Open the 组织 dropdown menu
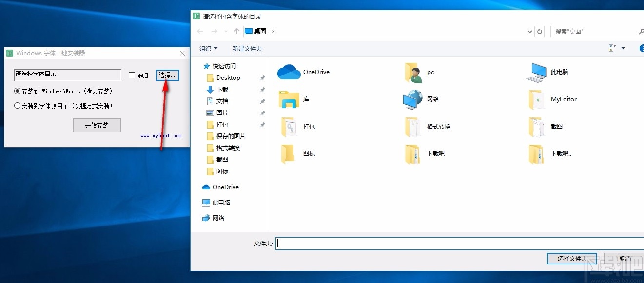The width and height of the screenshot is (644, 283). tap(208, 48)
